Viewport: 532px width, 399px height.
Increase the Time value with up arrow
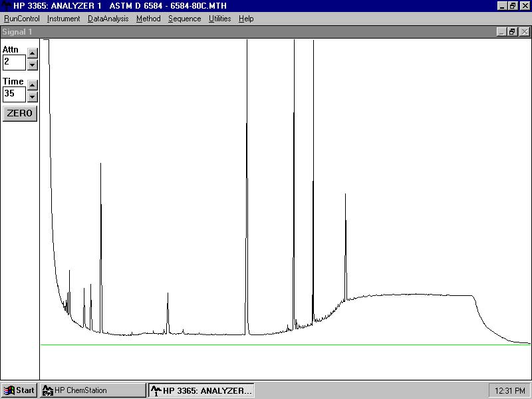(x=32, y=85)
